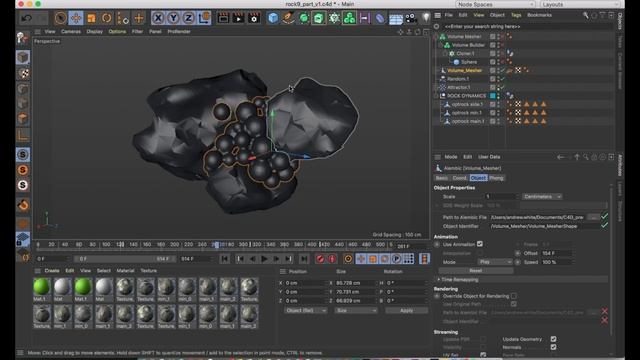
Task: Select ROCK DYNAMICS object
Action: tap(467, 96)
